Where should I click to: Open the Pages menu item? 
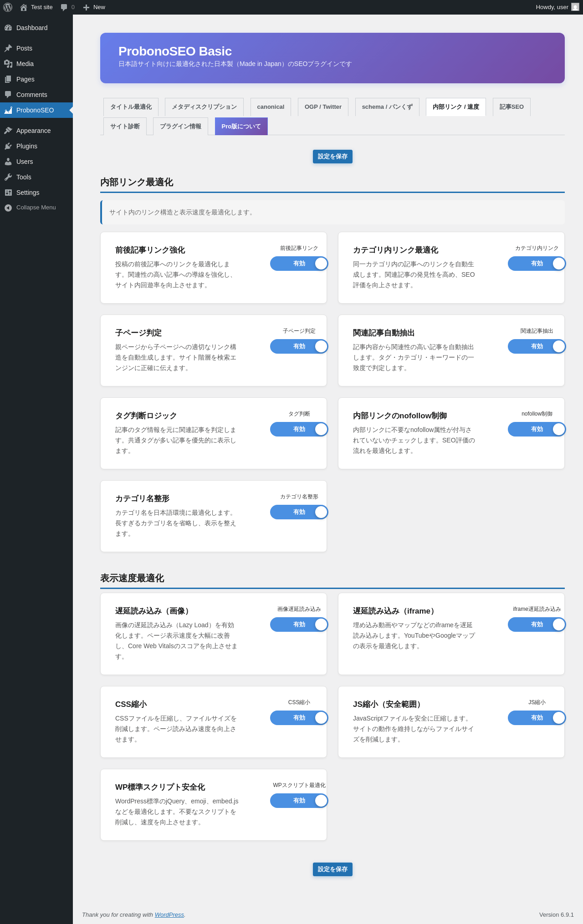coord(36,79)
